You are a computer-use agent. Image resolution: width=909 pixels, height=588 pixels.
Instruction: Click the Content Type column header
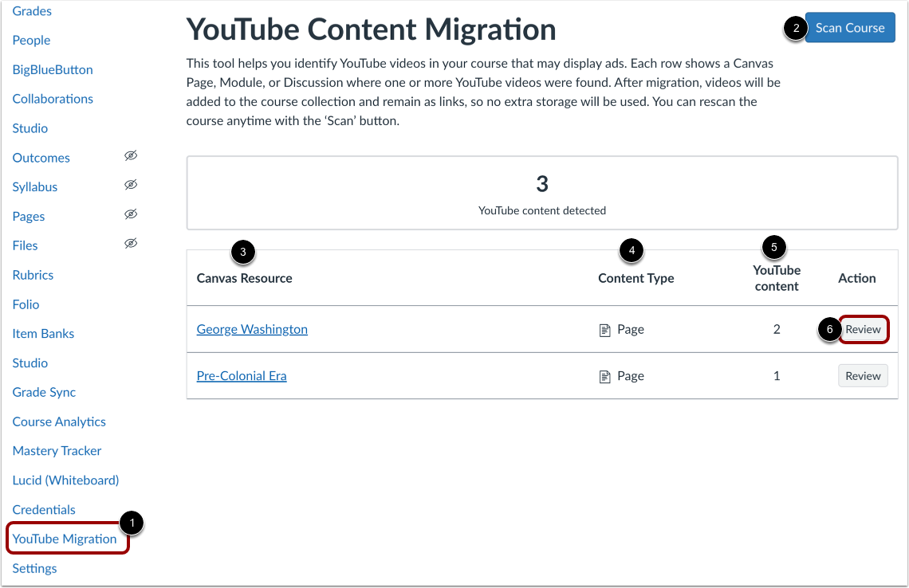tap(636, 278)
